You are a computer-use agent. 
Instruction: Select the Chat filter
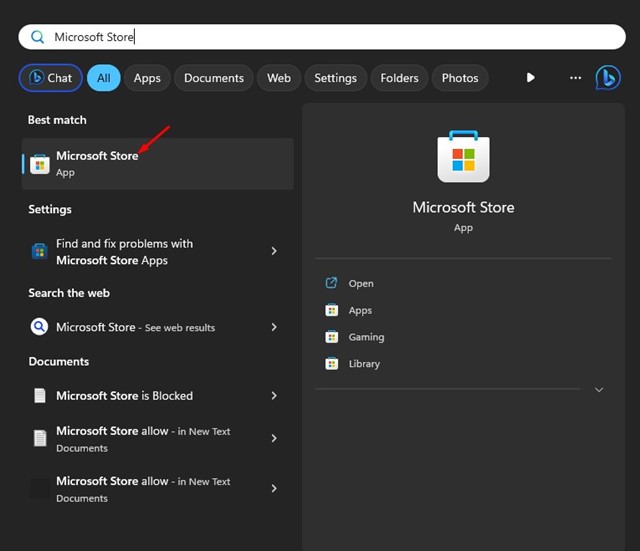pyautogui.click(x=51, y=78)
